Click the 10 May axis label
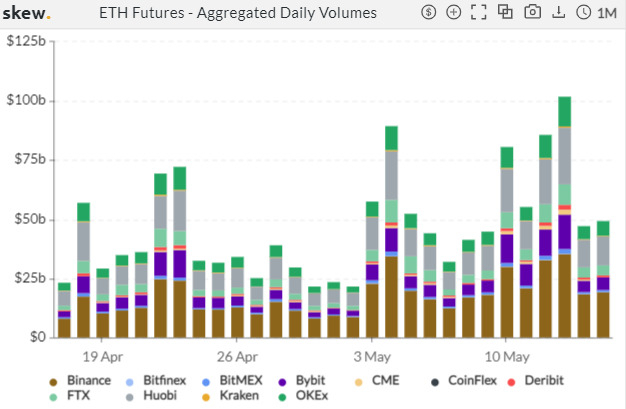 pyautogui.click(x=507, y=357)
